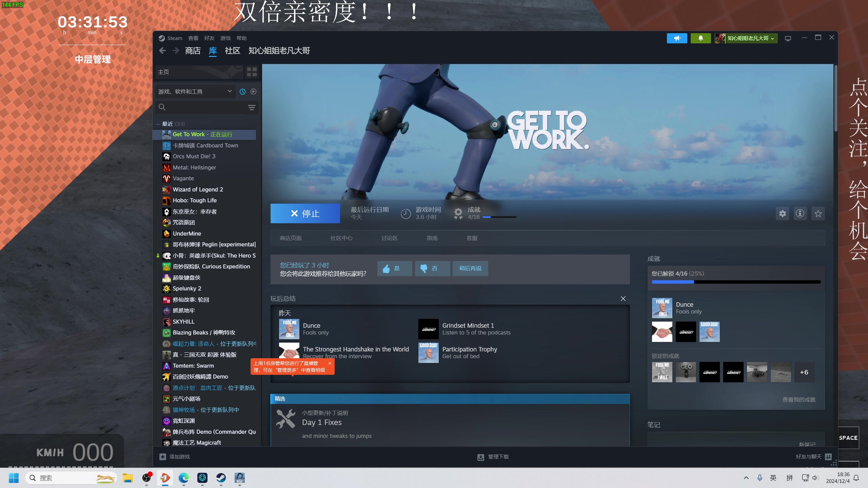Image resolution: width=868 pixels, height=488 pixels.
Task: Select the GOOD JOB achievement thumbnail
Action: point(709,331)
